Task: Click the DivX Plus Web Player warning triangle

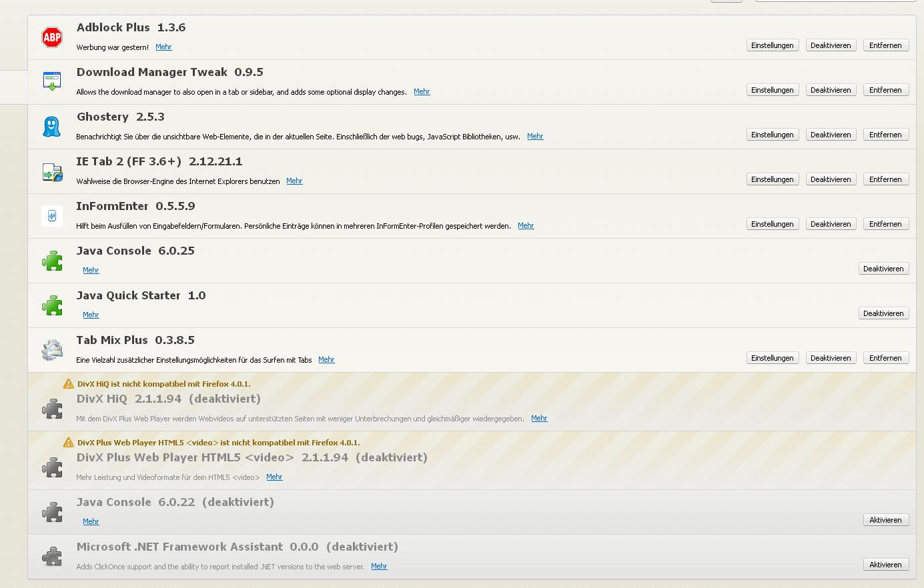Action: (x=68, y=442)
